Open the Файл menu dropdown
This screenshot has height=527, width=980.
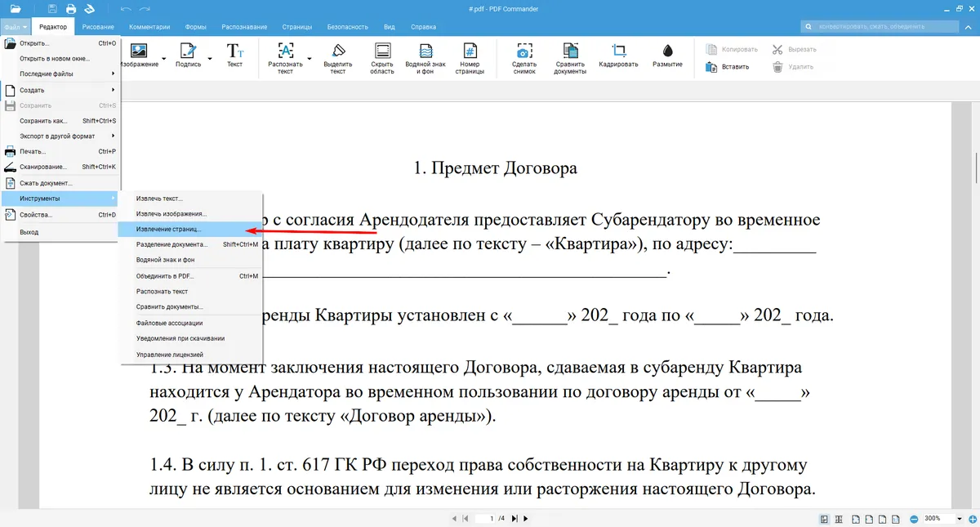click(x=16, y=27)
